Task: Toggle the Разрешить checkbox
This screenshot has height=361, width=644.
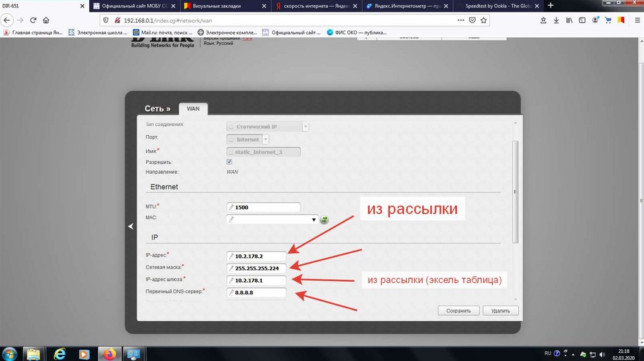Action: pos(230,162)
